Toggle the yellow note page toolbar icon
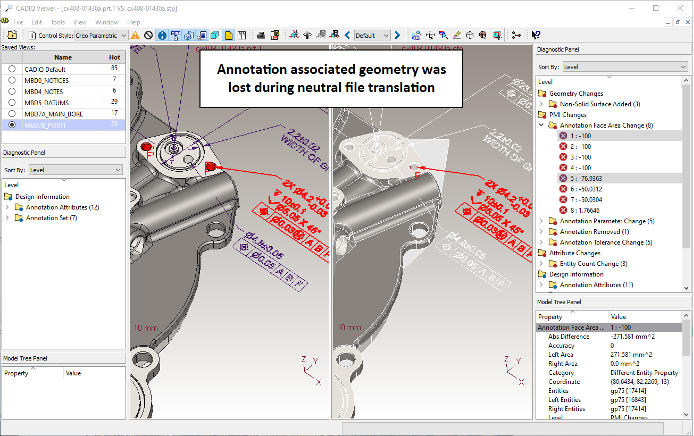The height and width of the screenshot is (436, 694). click(x=229, y=35)
